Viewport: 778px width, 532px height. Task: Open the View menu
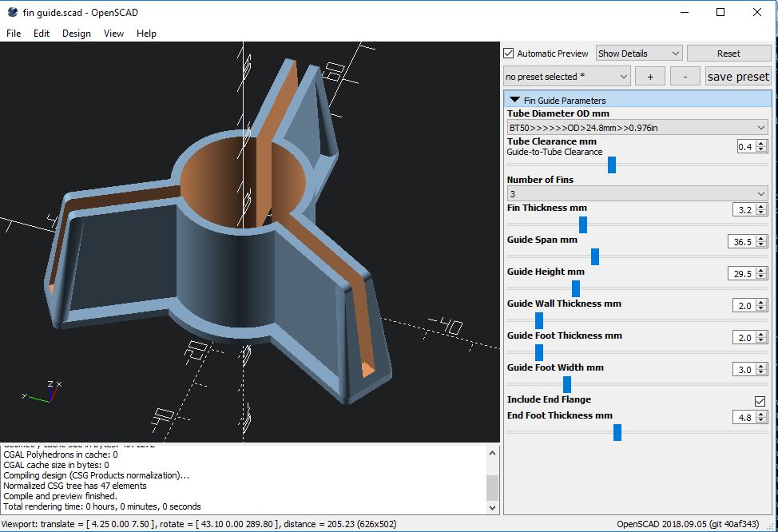(113, 34)
